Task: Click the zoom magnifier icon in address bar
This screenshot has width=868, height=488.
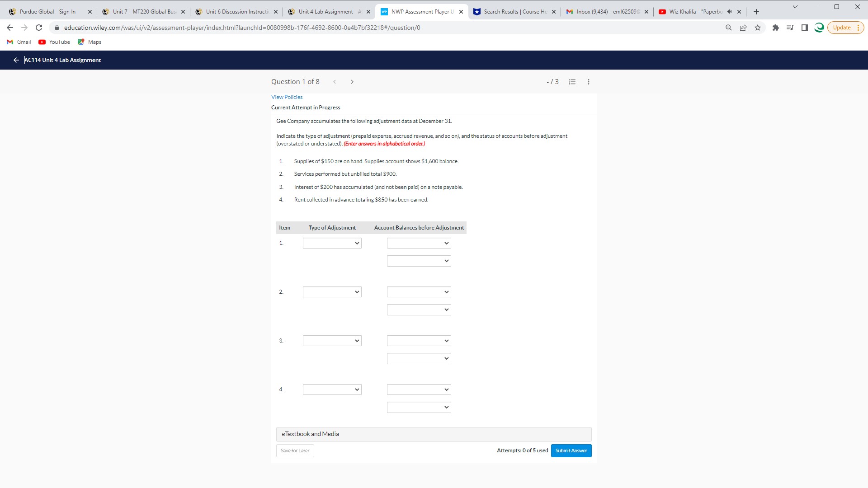Action: pos(728,28)
